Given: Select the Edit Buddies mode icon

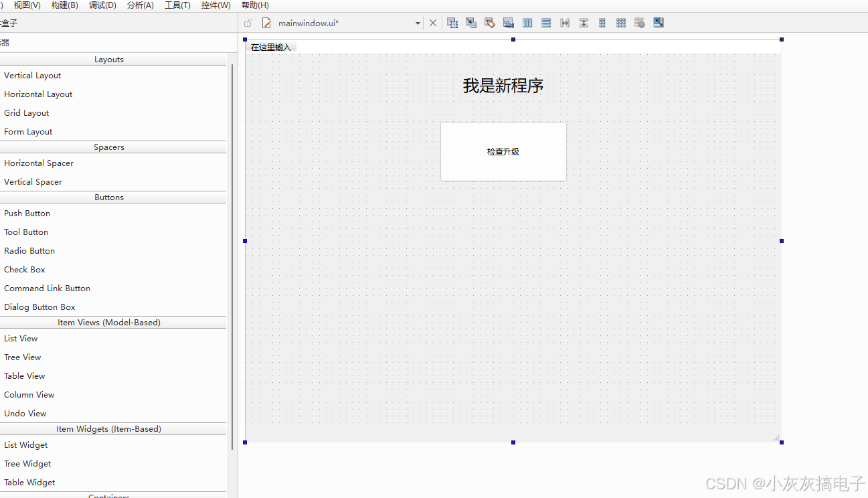Looking at the screenshot, I should (489, 22).
